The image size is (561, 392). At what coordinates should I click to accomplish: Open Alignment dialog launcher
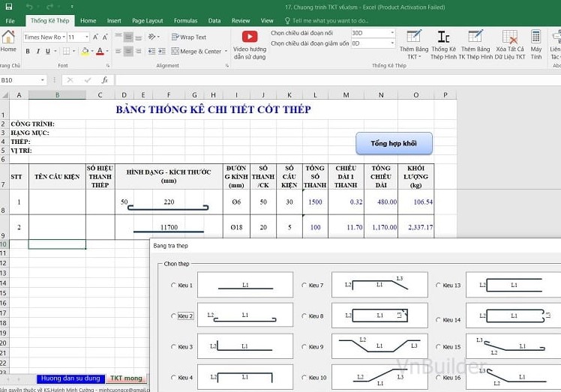click(226, 66)
